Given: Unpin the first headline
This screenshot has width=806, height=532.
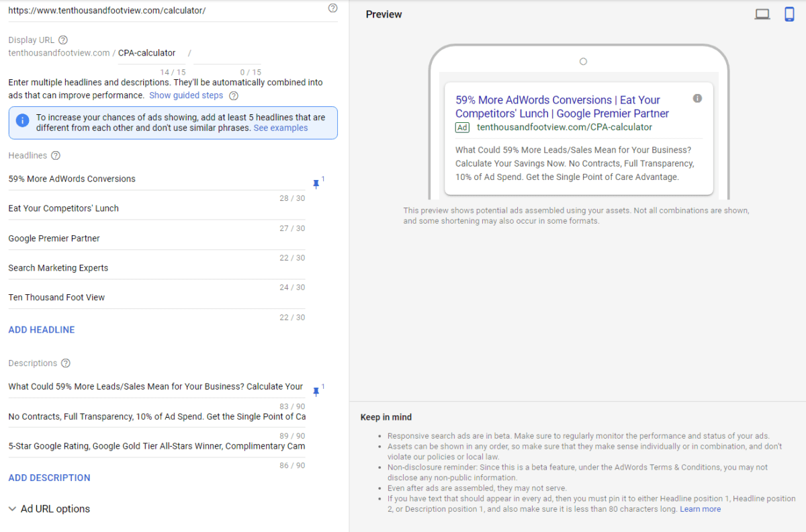Looking at the screenshot, I should [316, 183].
